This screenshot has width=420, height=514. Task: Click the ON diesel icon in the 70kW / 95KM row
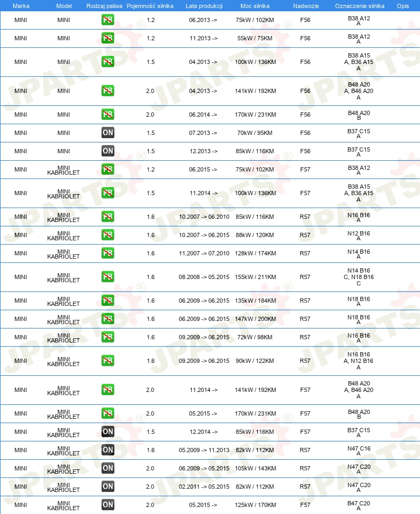pos(108,133)
